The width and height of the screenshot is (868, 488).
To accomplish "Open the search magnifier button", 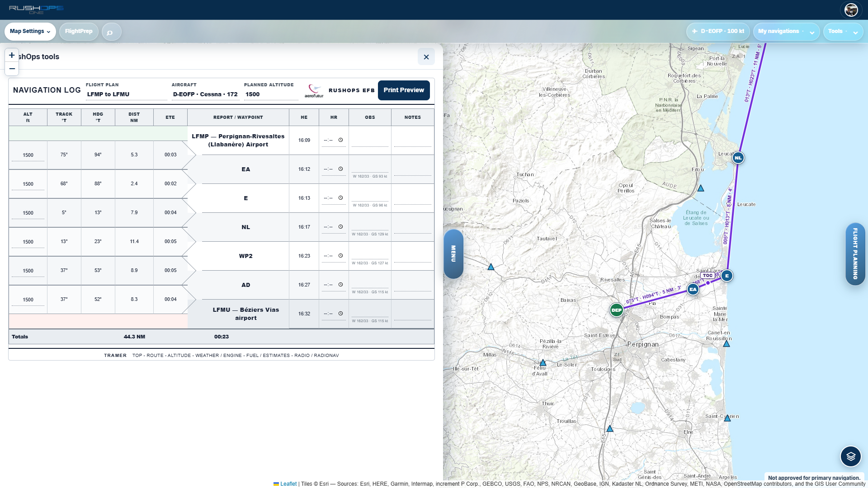I will pos(111,32).
